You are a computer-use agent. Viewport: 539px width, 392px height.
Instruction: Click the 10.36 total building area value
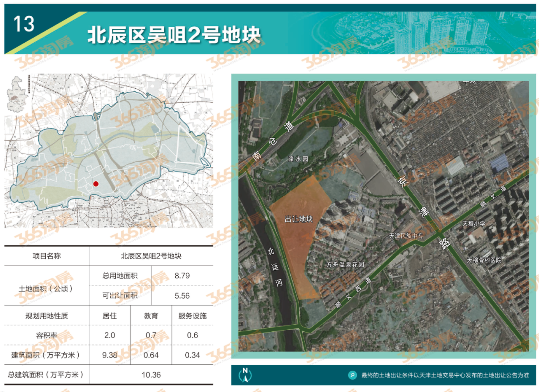(x=151, y=375)
